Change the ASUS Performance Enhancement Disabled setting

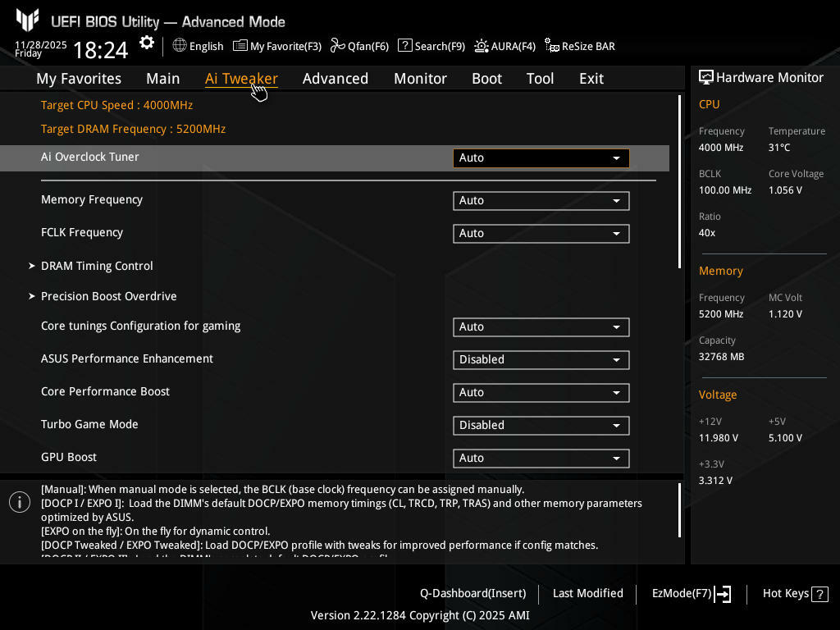(541, 359)
